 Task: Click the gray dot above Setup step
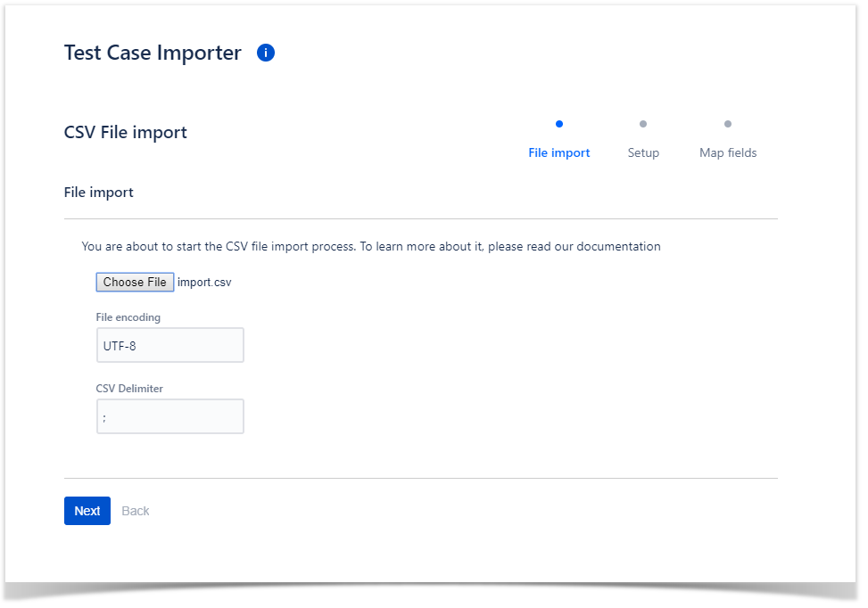642,124
